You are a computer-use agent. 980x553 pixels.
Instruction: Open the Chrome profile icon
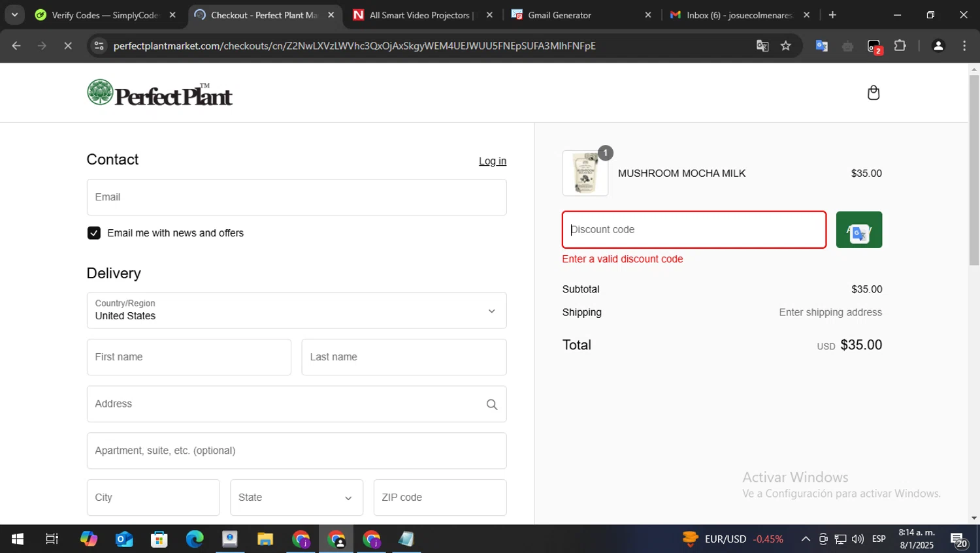(938, 46)
